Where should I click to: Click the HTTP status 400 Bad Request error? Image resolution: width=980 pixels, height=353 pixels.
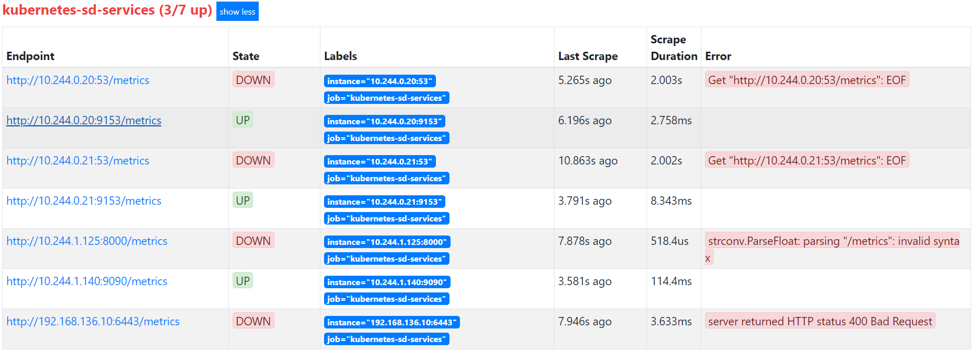coord(820,322)
